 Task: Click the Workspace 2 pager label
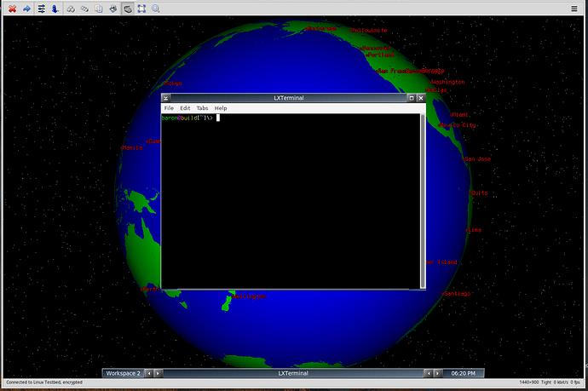pyautogui.click(x=123, y=373)
